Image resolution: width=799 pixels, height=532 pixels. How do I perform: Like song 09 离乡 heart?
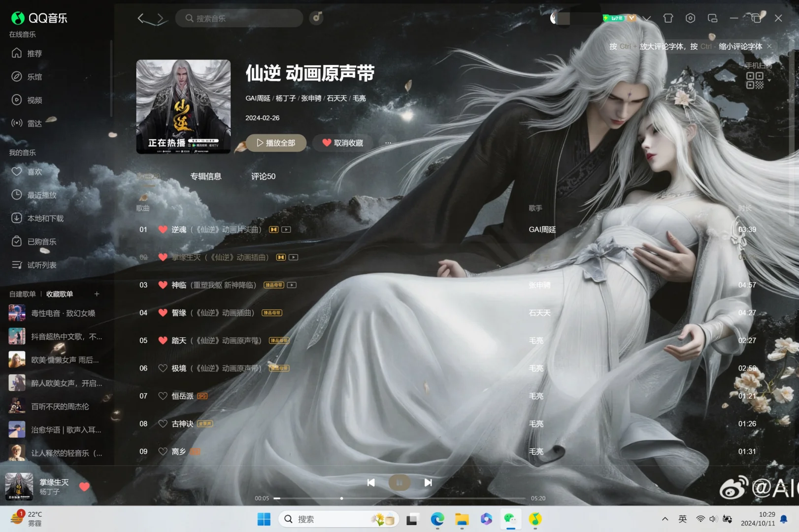click(163, 451)
